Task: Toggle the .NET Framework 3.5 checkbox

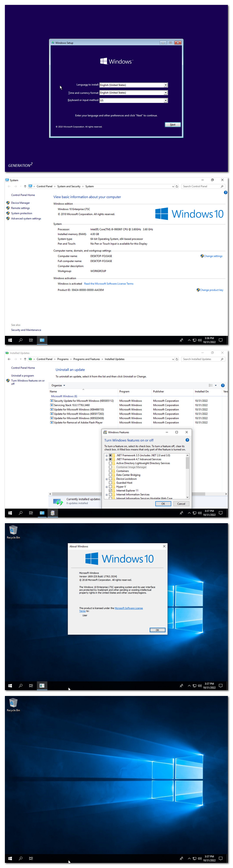Action: click(110, 455)
